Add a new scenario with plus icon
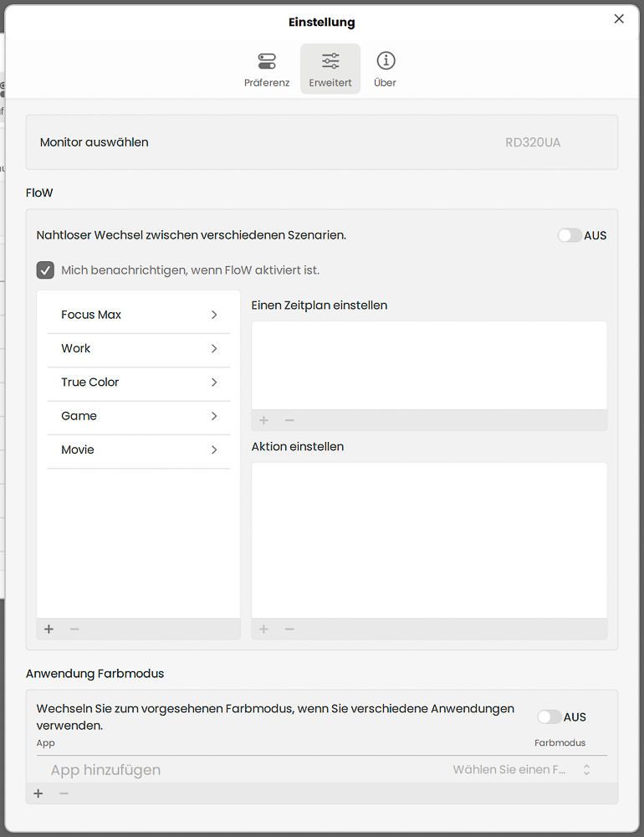The image size is (644, 837). tap(49, 629)
